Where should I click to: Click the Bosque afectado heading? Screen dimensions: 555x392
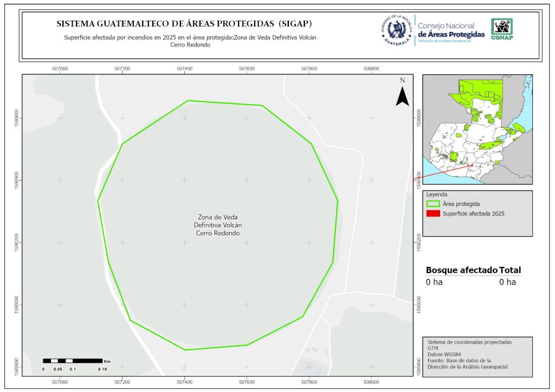pyautogui.click(x=461, y=270)
